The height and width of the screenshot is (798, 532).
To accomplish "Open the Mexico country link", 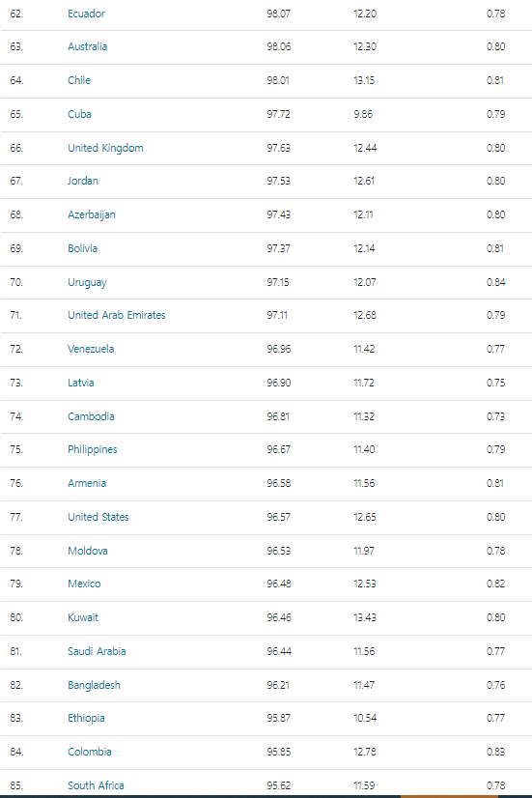I will 84,584.
